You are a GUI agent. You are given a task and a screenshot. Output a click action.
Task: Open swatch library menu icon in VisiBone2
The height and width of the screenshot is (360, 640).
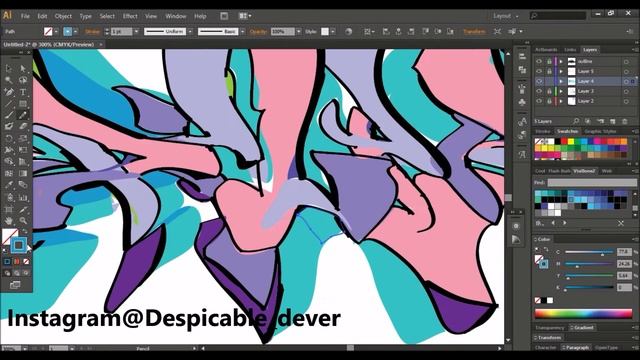pyautogui.click(x=540, y=223)
